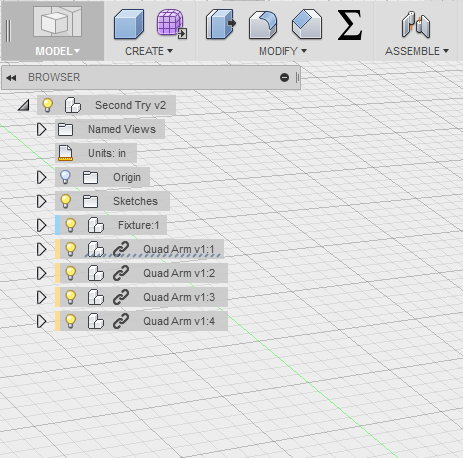Select the Named Views row
This screenshot has height=458, width=463.
coord(110,129)
